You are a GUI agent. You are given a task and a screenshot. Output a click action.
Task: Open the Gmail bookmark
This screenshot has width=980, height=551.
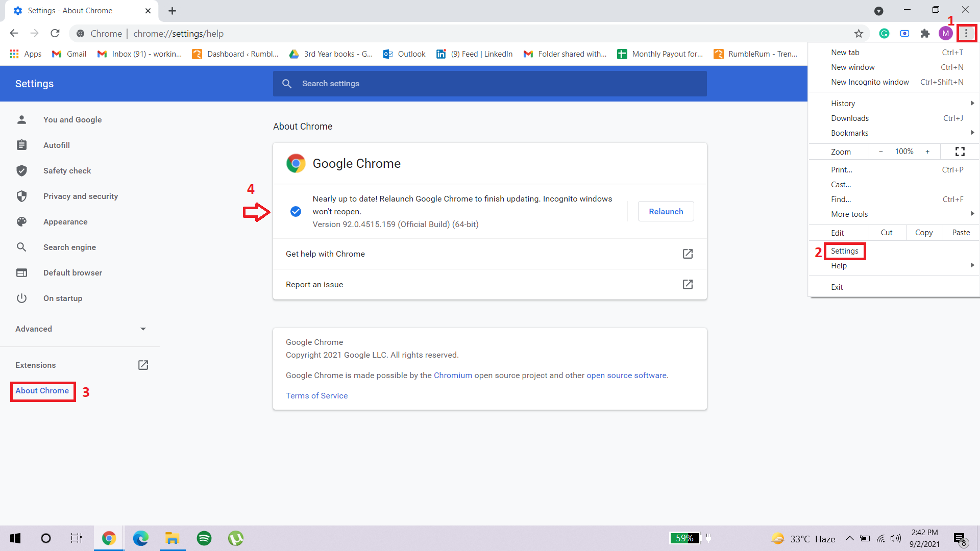tap(69, 54)
